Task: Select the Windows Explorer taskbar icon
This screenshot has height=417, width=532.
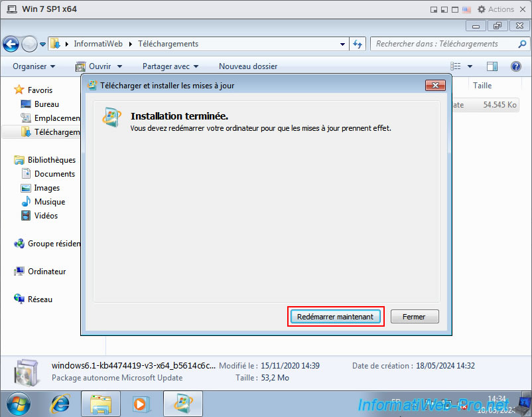Action: pos(100,403)
